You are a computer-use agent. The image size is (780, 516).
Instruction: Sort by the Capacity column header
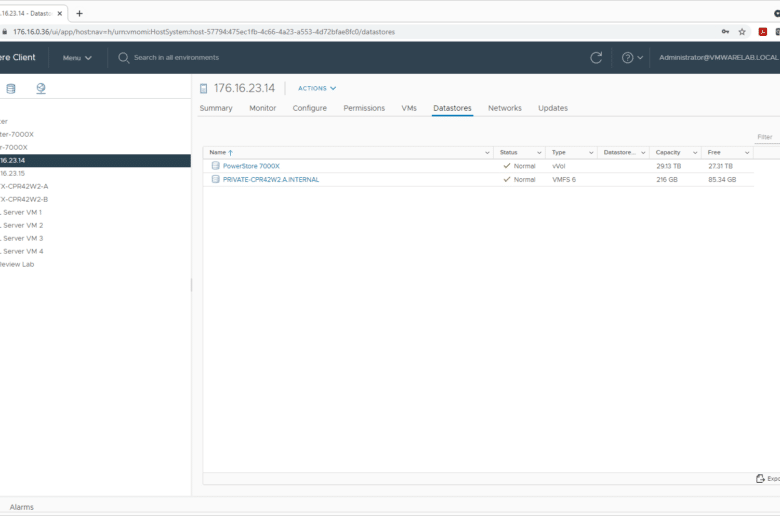668,152
